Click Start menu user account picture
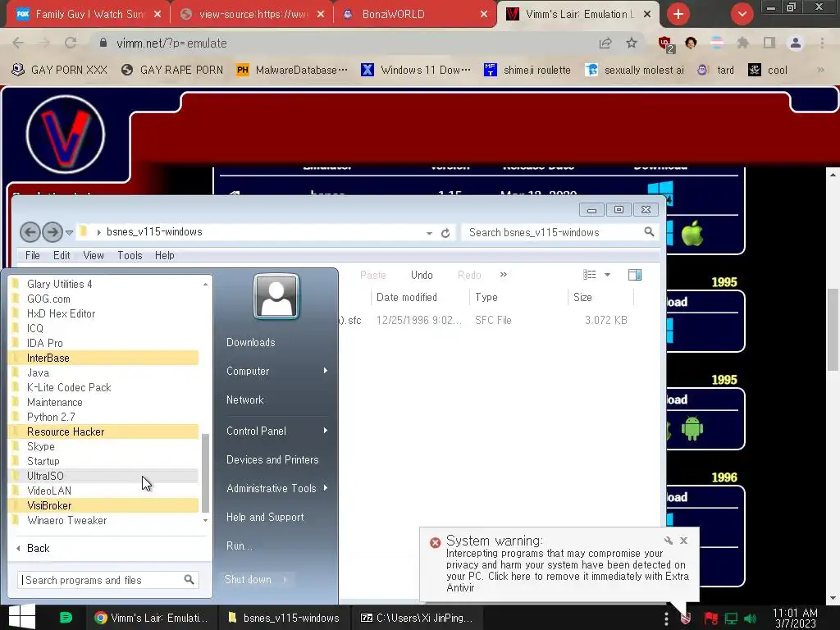The width and height of the screenshot is (840, 630). click(x=276, y=296)
